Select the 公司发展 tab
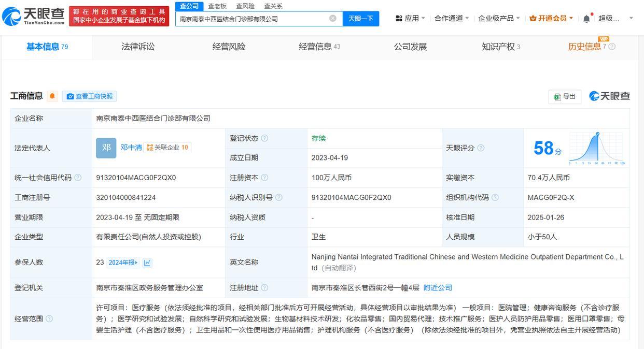 click(x=410, y=47)
